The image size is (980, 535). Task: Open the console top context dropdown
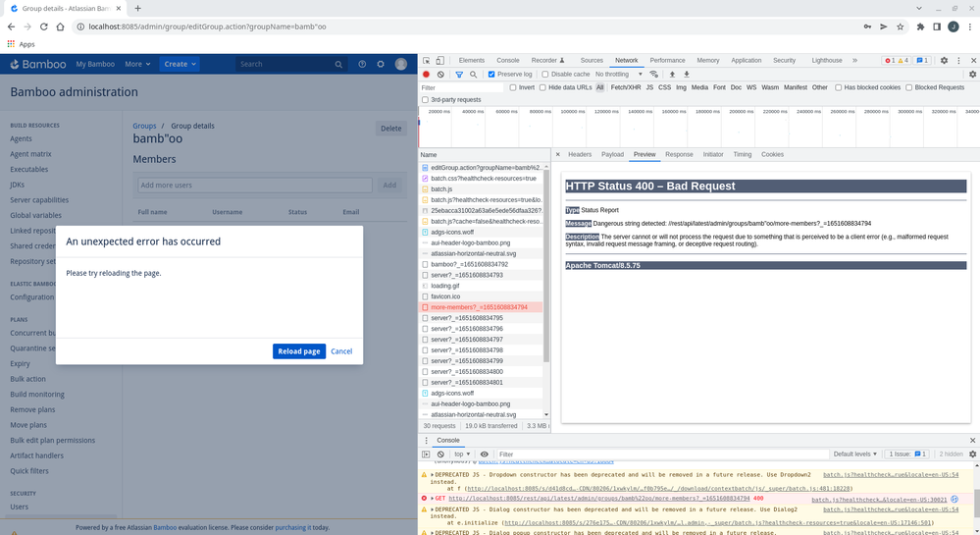pos(462,455)
